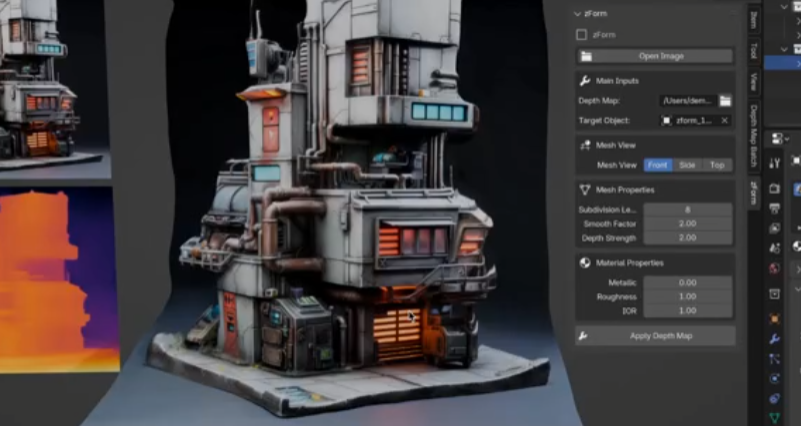801x426 pixels.
Task: Click the Depth Strength value slider
Action: [x=688, y=238]
